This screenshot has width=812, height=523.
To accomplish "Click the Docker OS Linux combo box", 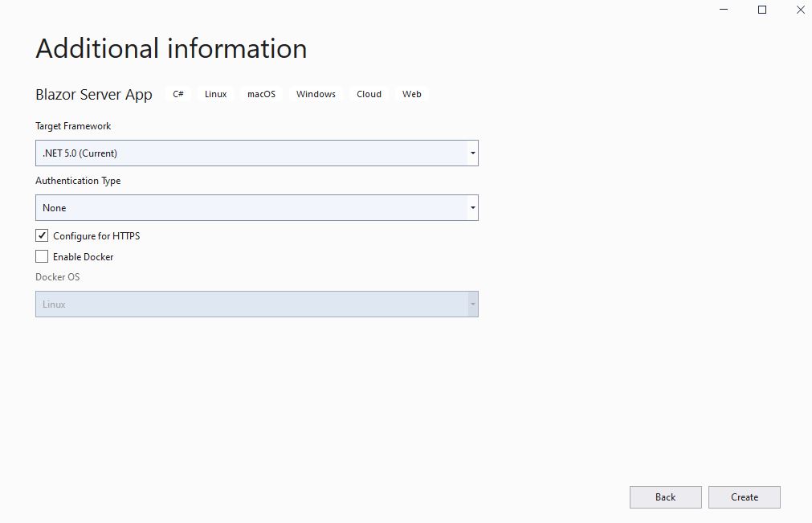I will 257,304.
